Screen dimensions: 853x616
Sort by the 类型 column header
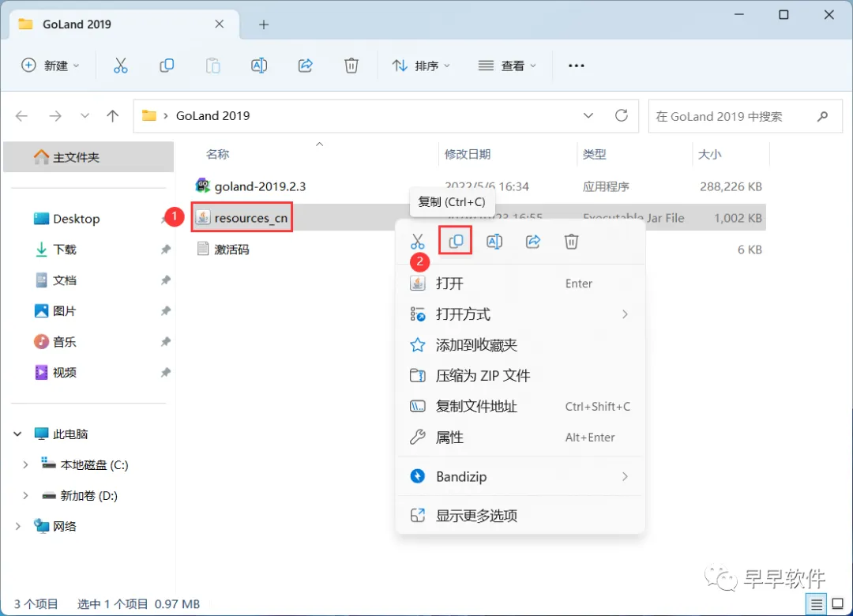click(x=594, y=155)
